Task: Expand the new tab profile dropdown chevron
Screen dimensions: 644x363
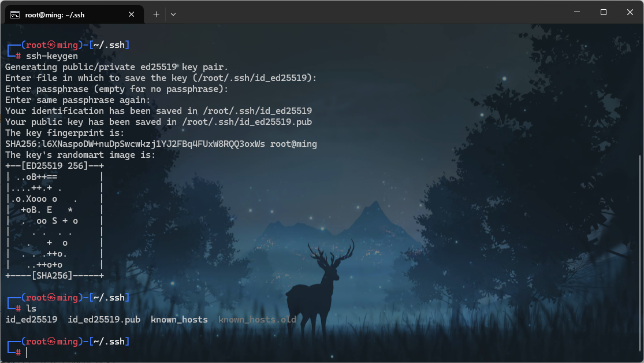Action: pyautogui.click(x=173, y=14)
